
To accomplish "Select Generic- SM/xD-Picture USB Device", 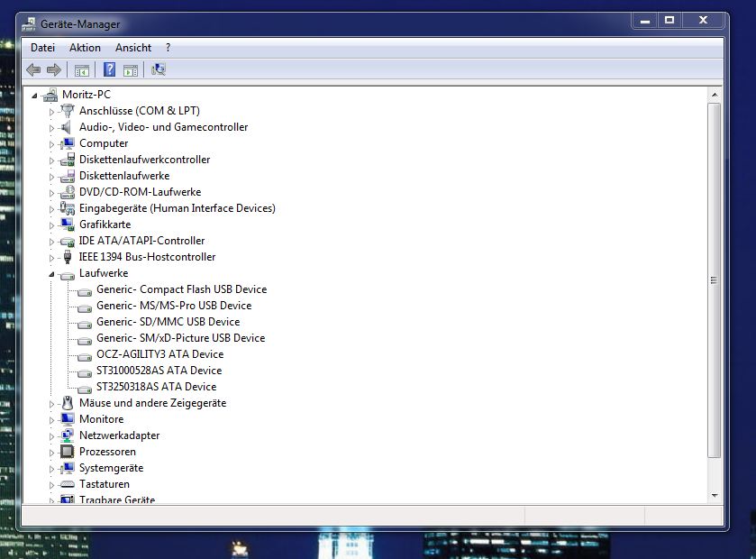I will point(181,338).
